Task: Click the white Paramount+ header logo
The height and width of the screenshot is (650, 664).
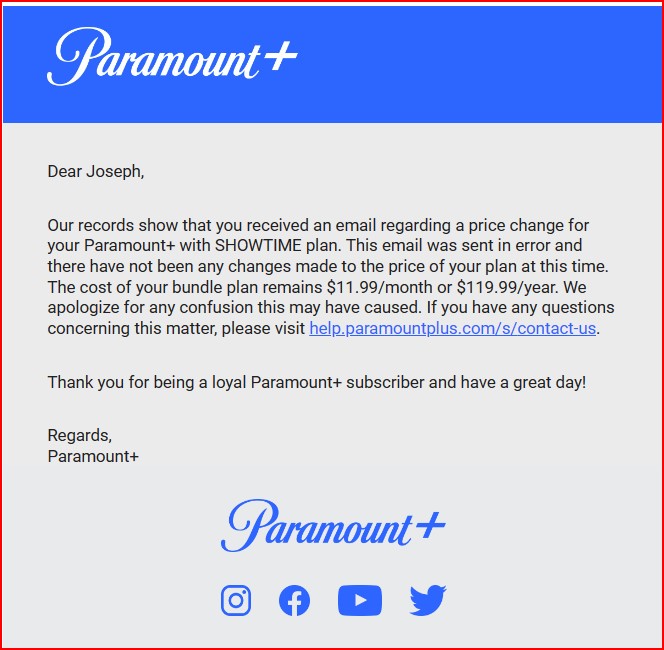Action: [172, 57]
